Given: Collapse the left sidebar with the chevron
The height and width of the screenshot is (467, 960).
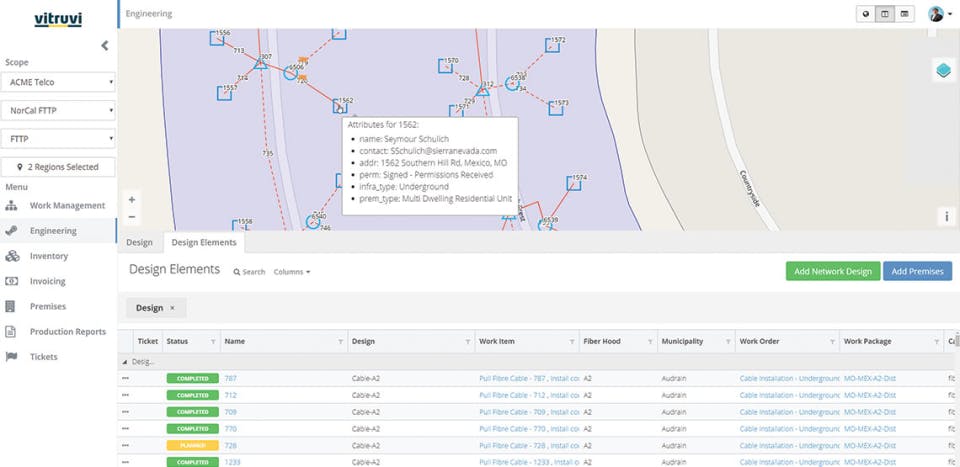Looking at the screenshot, I should pyautogui.click(x=105, y=45).
